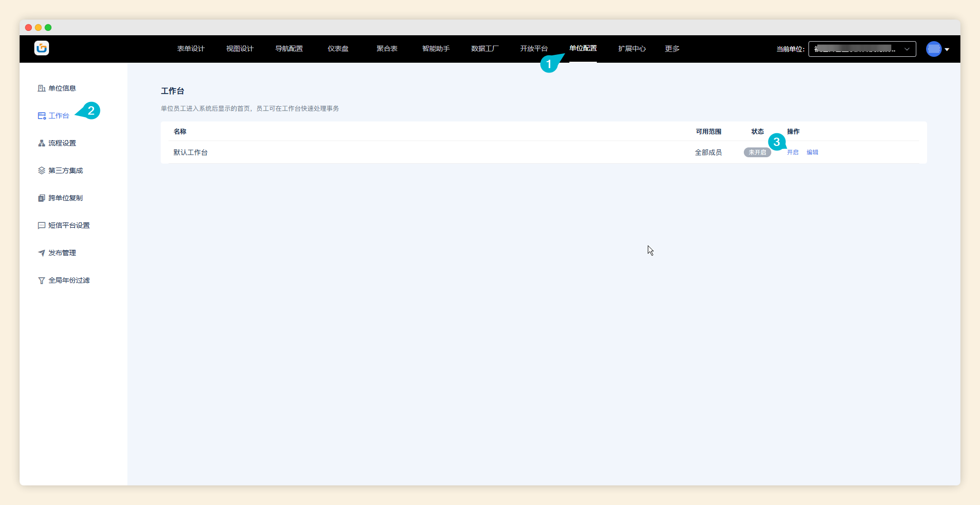Open 单位信息 in the sidebar
This screenshot has width=980, height=505.
click(x=62, y=88)
